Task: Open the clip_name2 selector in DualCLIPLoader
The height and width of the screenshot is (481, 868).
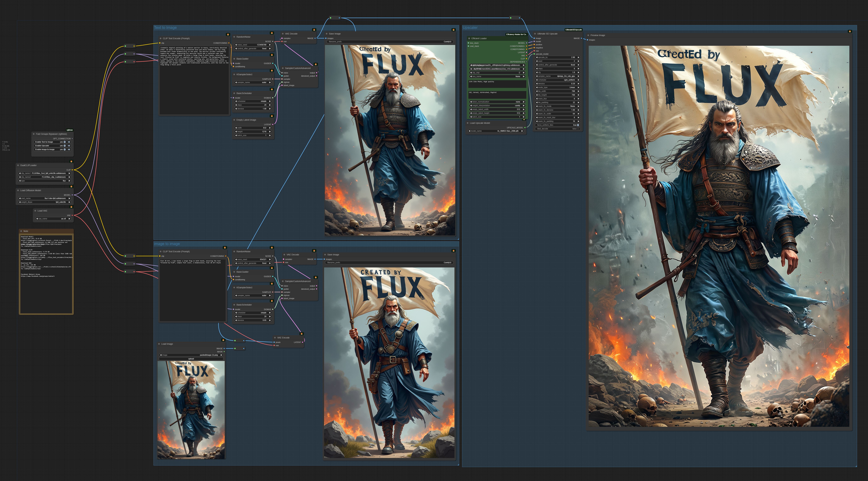Action: 44,177
